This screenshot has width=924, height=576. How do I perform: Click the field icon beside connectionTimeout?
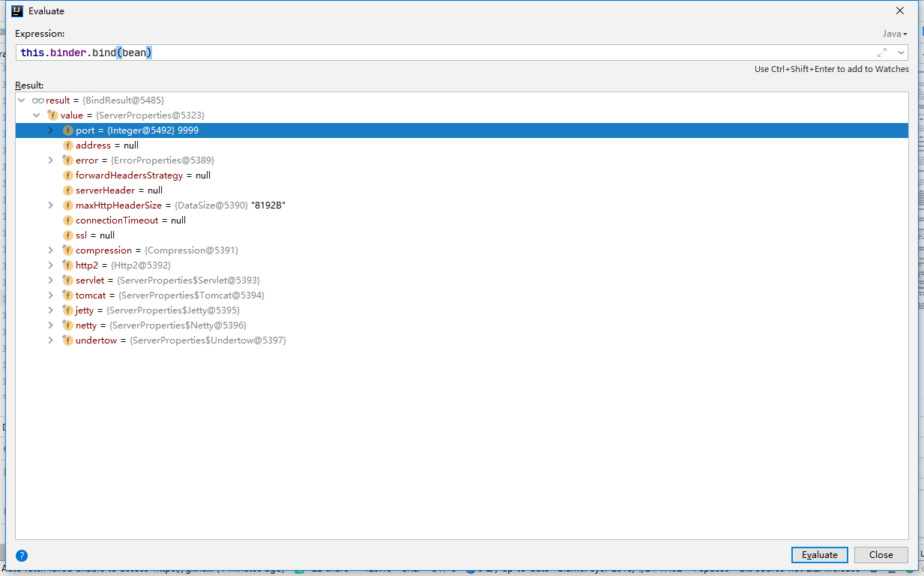[68, 220]
